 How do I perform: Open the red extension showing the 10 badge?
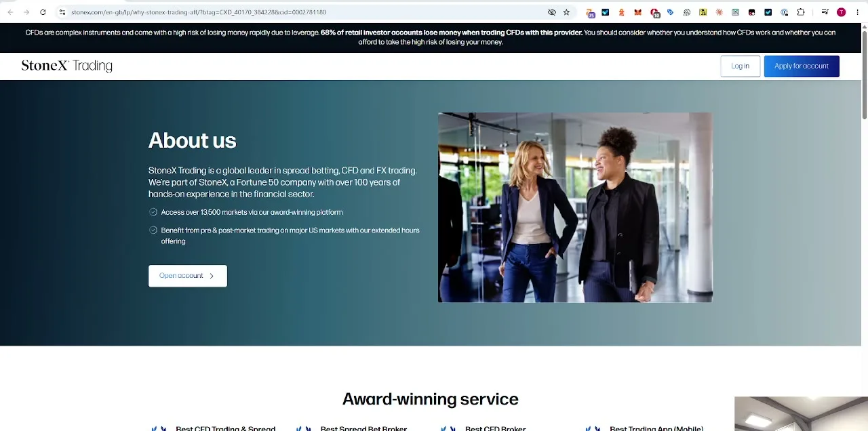click(x=655, y=13)
